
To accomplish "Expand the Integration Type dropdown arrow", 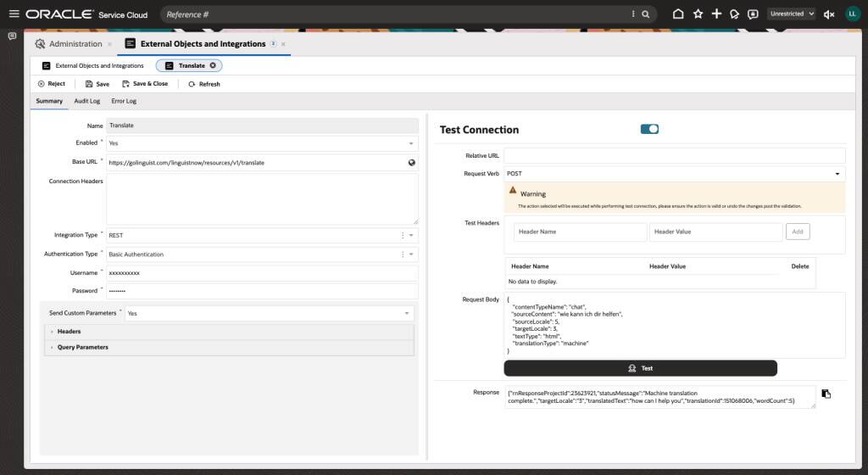I will pos(411,235).
